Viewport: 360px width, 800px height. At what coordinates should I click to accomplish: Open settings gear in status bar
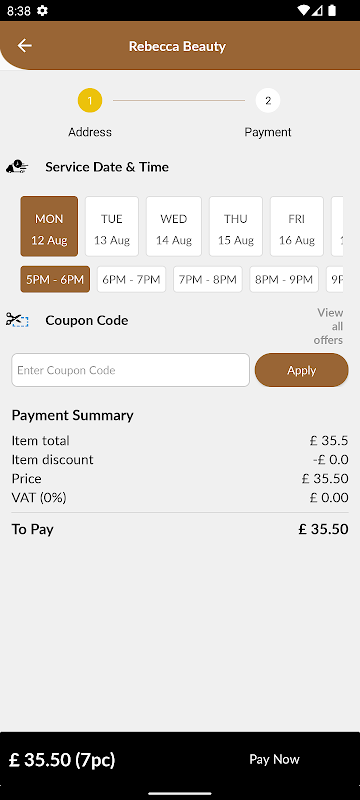(43, 11)
